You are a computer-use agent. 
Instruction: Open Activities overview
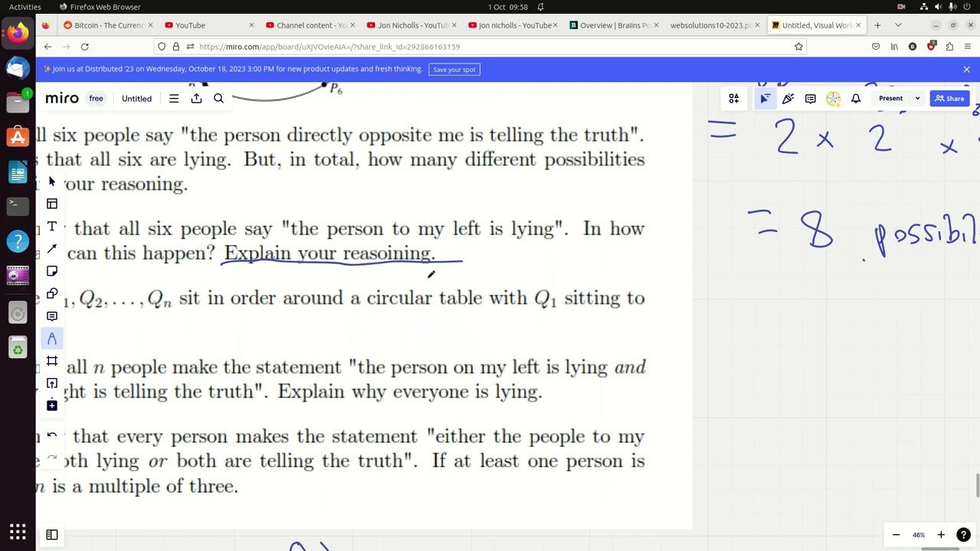(x=25, y=7)
